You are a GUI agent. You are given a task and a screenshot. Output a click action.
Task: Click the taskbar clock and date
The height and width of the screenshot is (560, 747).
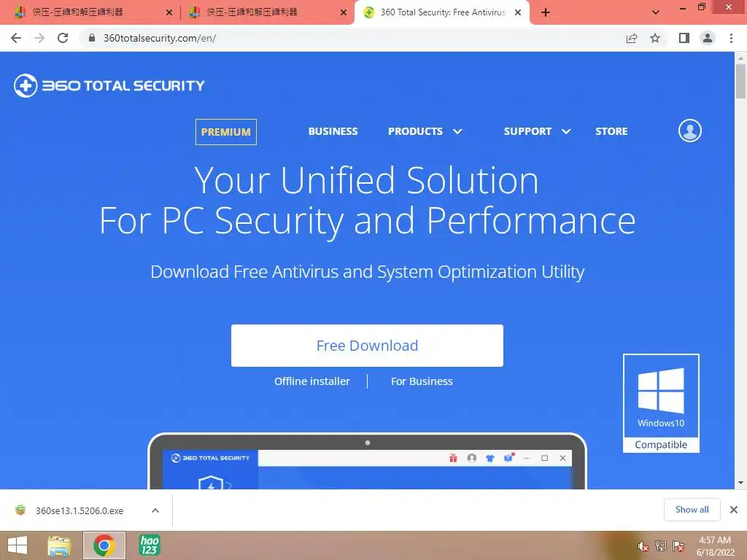[x=715, y=546]
